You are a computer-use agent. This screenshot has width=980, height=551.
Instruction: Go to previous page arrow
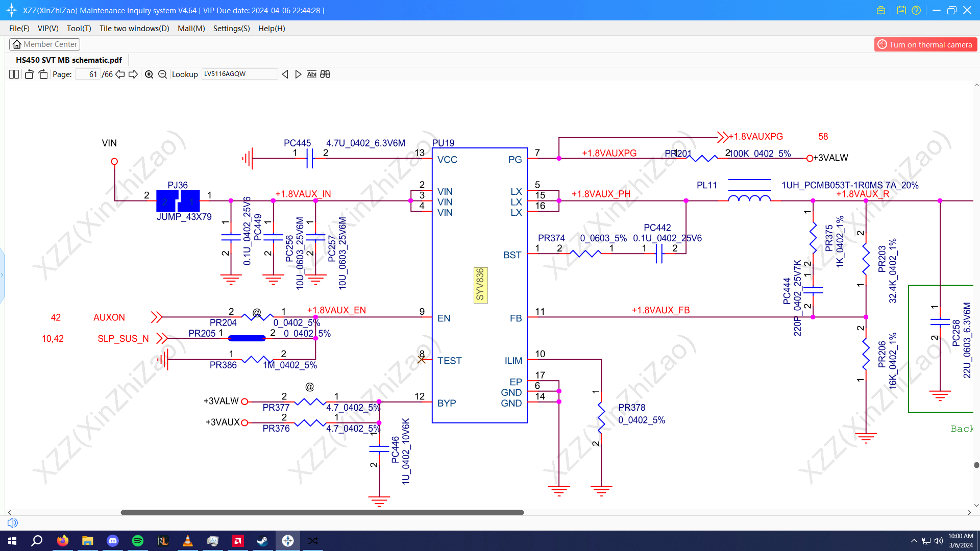pyautogui.click(x=120, y=74)
